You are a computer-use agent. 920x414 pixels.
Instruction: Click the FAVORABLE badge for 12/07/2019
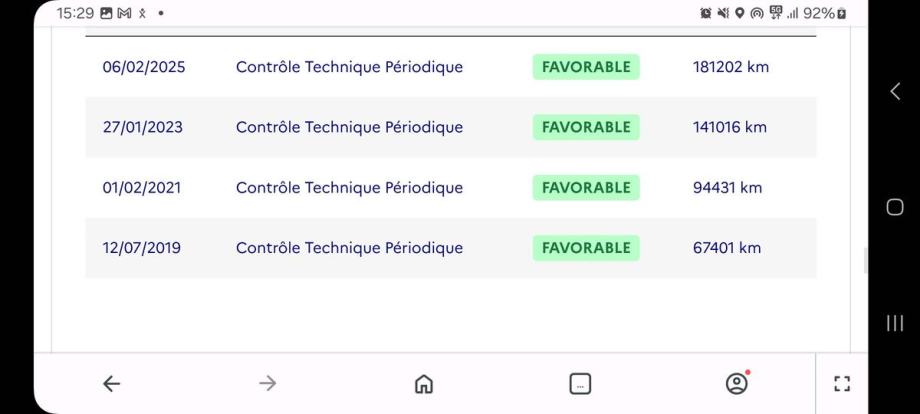click(x=586, y=247)
